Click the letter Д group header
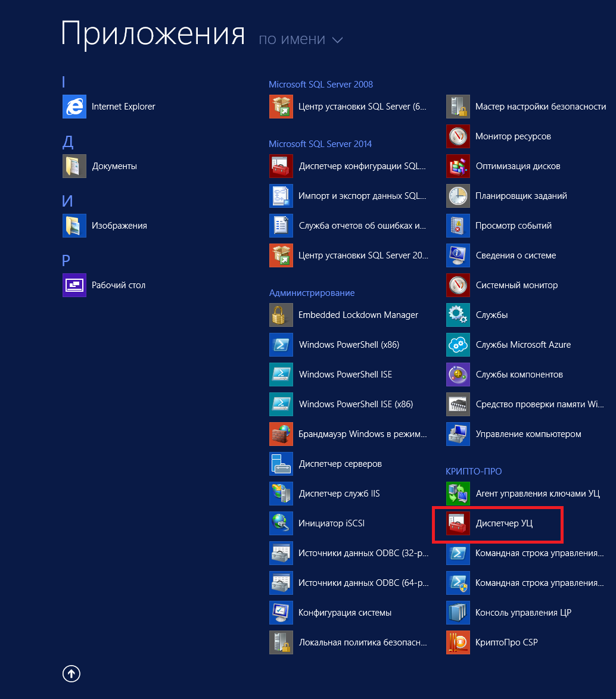 pos(67,142)
